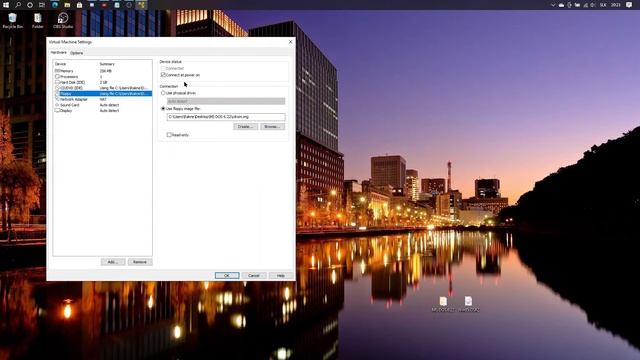Select Sound Card device row
Image resolution: width=640 pixels, height=360 pixels.
103,105
